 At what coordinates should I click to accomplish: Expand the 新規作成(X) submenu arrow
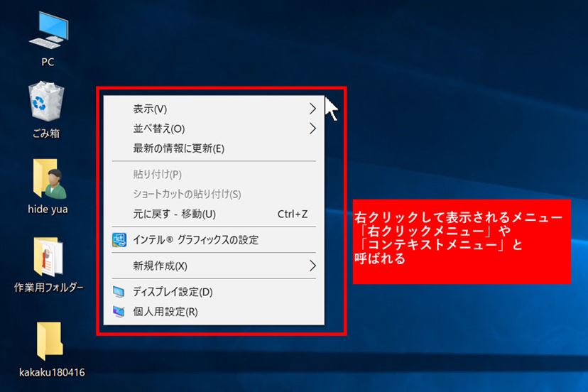pyautogui.click(x=312, y=266)
